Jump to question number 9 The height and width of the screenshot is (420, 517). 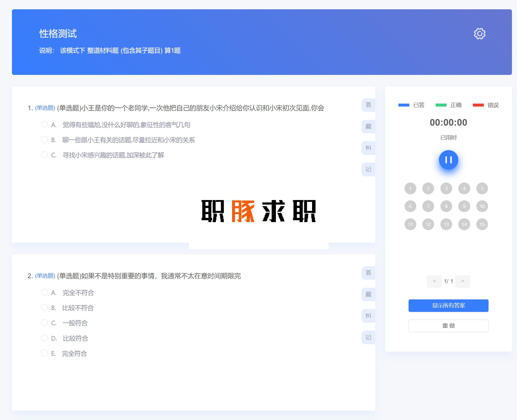point(464,206)
